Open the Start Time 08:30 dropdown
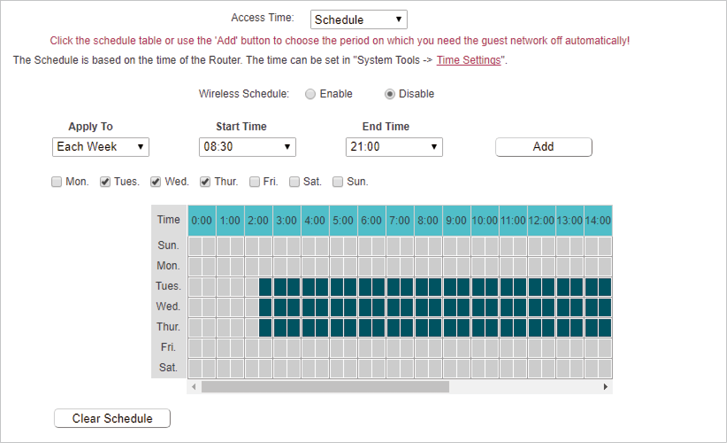This screenshot has height=443, width=727. click(x=247, y=147)
